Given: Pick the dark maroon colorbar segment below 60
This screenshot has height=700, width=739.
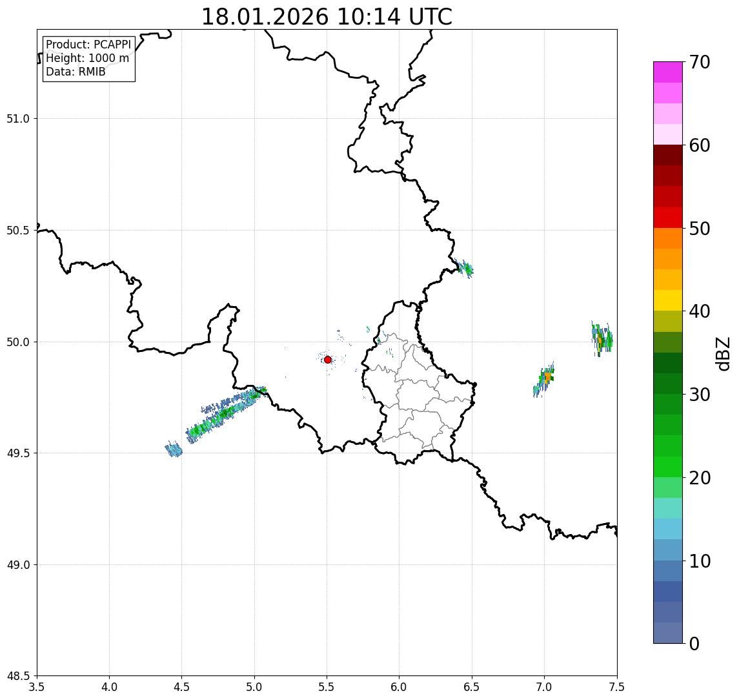Looking at the screenshot, I should (668, 155).
